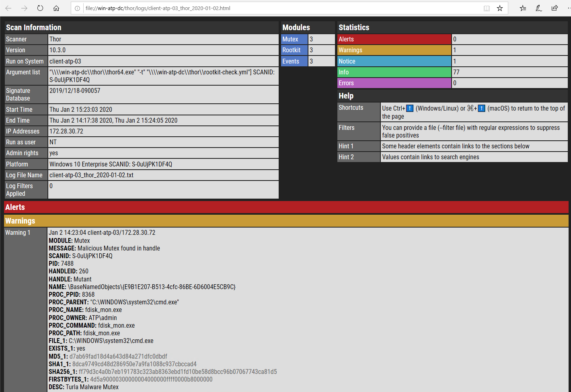Viewport: 571px width, 392px height.
Task: Open the SHA256_1 hash link
Action: point(178,372)
